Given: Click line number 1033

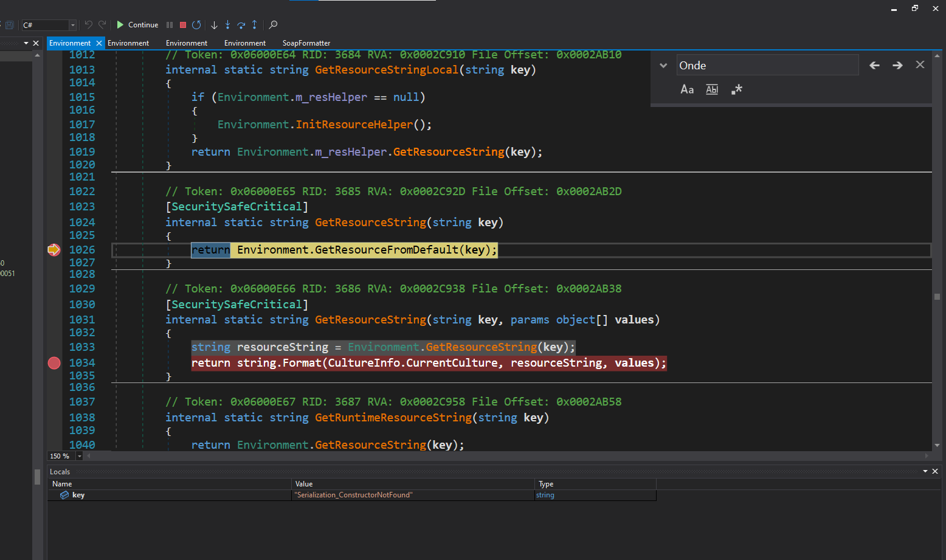Looking at the screenshot, I should tap(82, 347).
